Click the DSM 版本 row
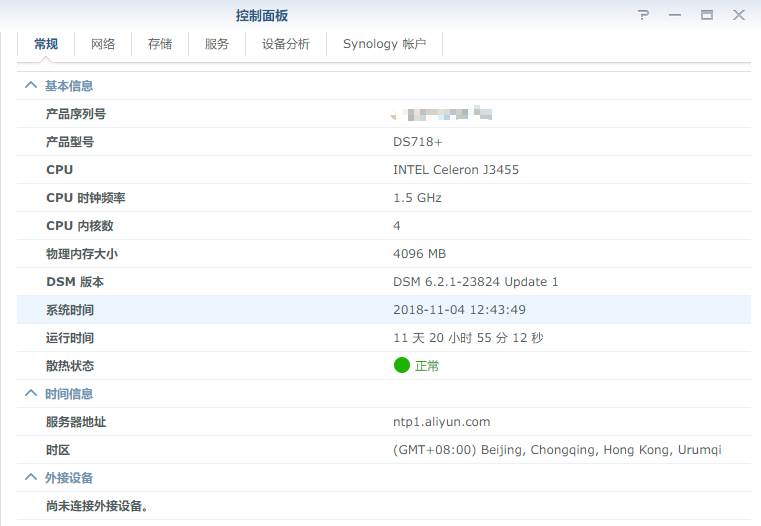The width and height of the screenshot is (761, 526). 383,282
